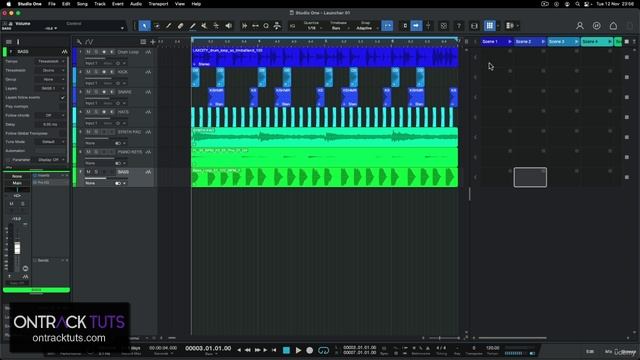
Task: Show automation icon above track list
Action: tap(89, 42)
